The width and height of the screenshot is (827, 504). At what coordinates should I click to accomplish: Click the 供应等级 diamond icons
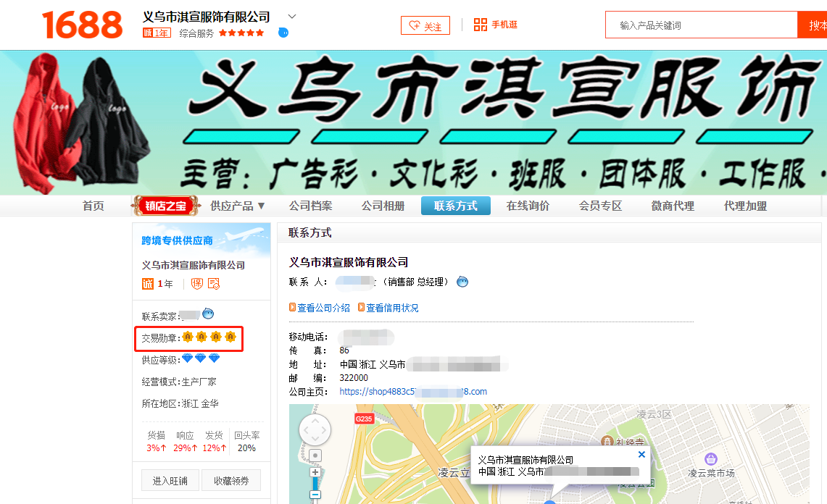point(201,358)
